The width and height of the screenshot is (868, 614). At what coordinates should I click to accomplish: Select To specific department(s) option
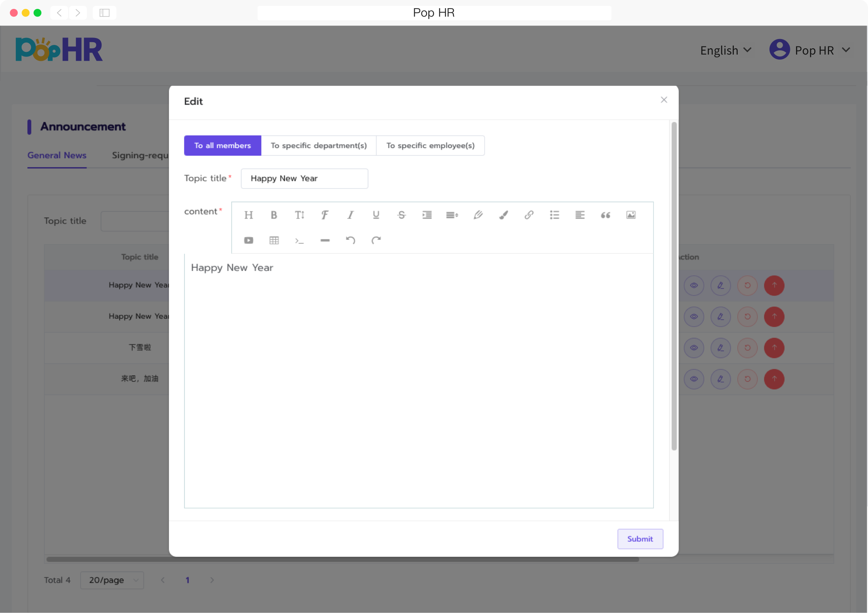tap(319, 146)
